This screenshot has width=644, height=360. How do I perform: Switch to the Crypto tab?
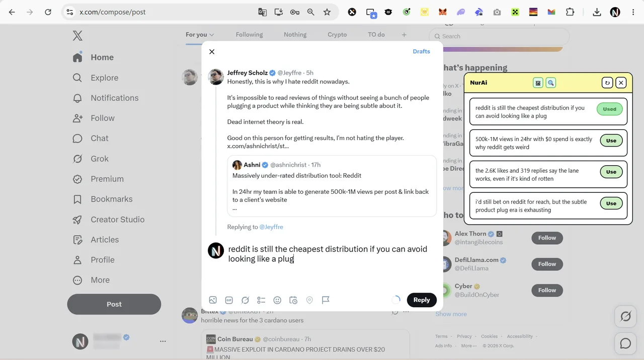pyautogui.click(x=337, y=35)
